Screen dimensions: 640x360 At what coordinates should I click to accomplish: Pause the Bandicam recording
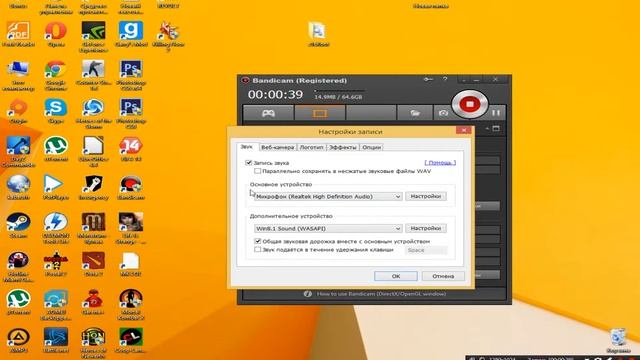(x=496, y=113)
